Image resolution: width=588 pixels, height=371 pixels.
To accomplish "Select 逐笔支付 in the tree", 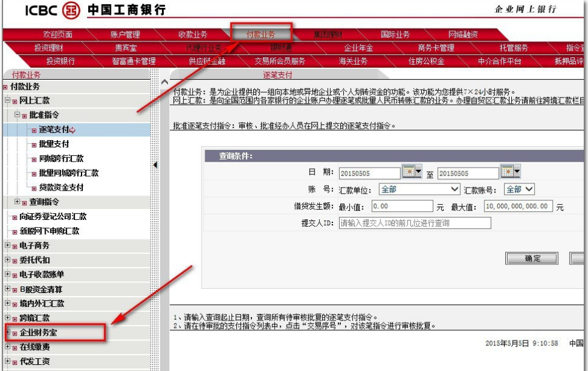I will coord(54,129).
